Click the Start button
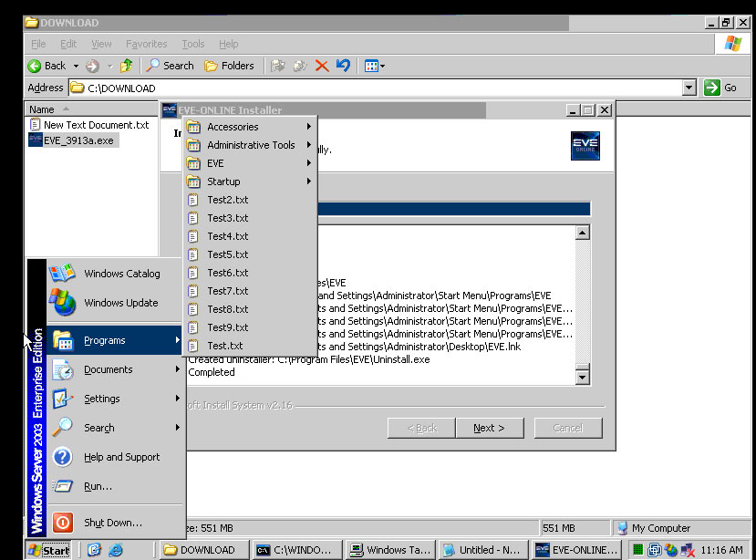The image size is (756, 560). point(49,550)
